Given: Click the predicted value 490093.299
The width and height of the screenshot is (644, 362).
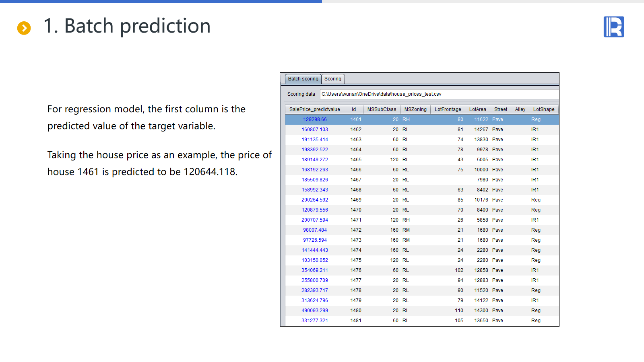Looking at the screenshot, I should (x=315, y=311).
